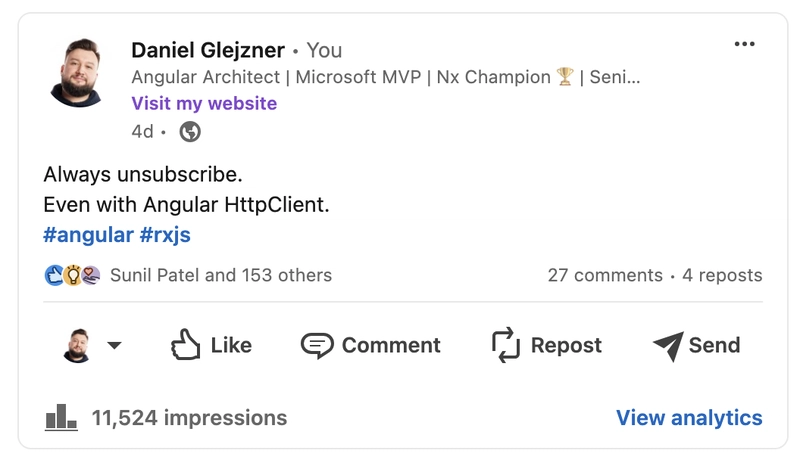Open Daniel Glejzner's profile photo
This screenshot has height=469, width=800.
[77, 72]
